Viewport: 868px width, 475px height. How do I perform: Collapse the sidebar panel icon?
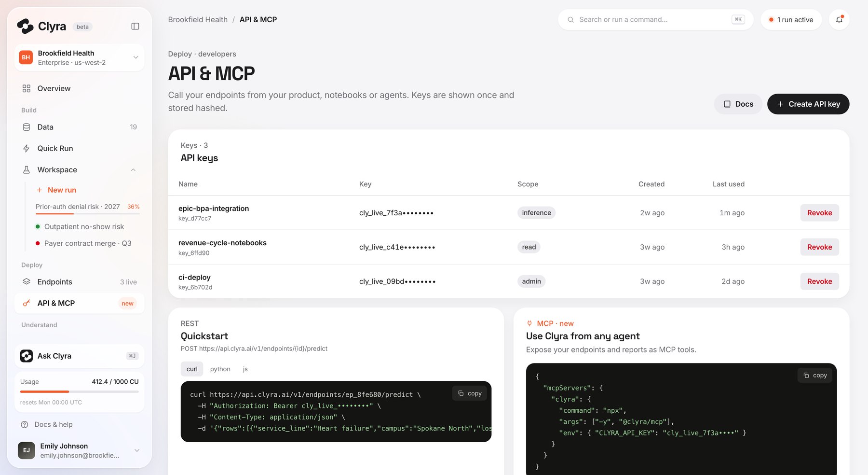coord(135,27)
